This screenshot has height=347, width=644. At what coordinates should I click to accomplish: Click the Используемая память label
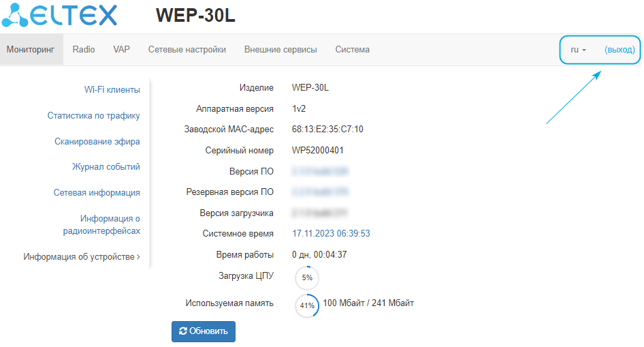coord(229,303)
